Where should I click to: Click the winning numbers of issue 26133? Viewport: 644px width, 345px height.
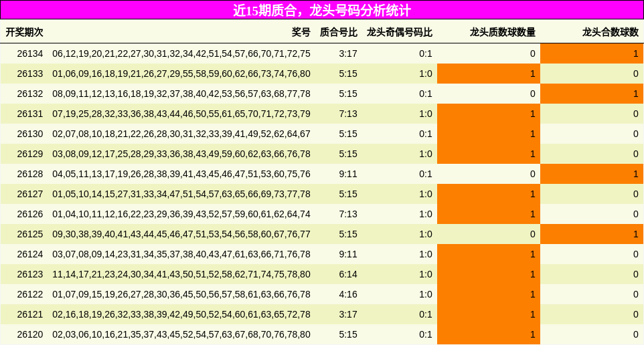181,74
